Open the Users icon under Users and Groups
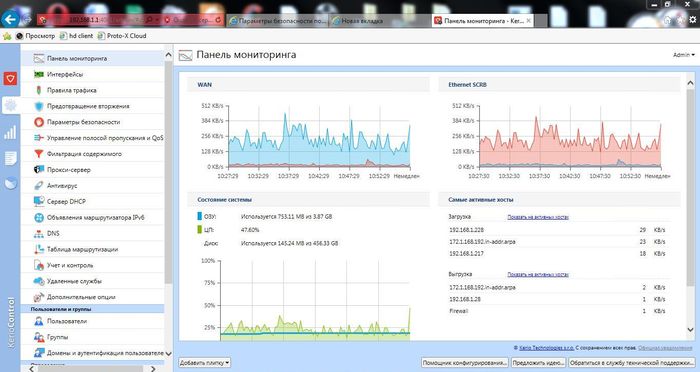The height and width of the screenshot is (372, 700). coord(39,321)
